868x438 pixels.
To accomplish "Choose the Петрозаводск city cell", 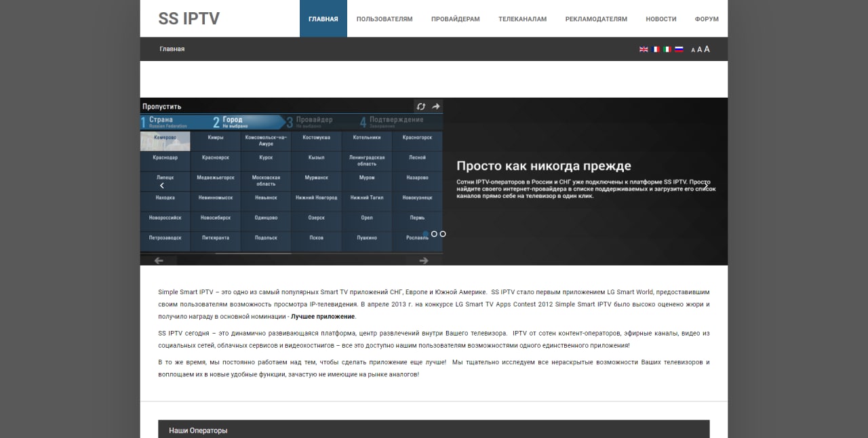I will pos(165,241).
